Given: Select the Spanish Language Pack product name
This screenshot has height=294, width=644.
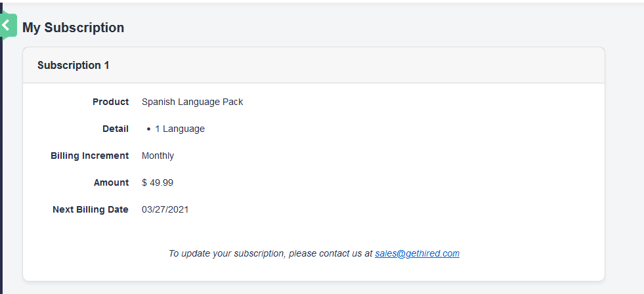Looking at the screenshot, I should click(x=192, y=102).
